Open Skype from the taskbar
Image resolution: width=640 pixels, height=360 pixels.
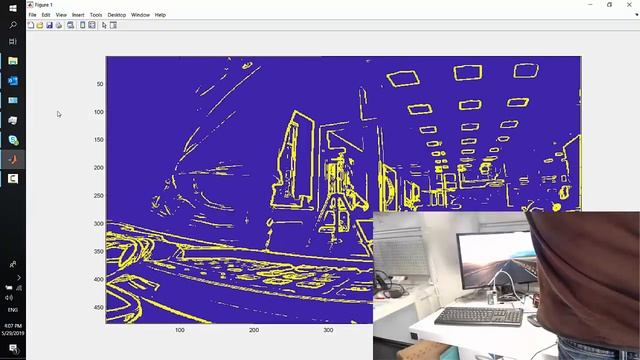coord(13,140)
